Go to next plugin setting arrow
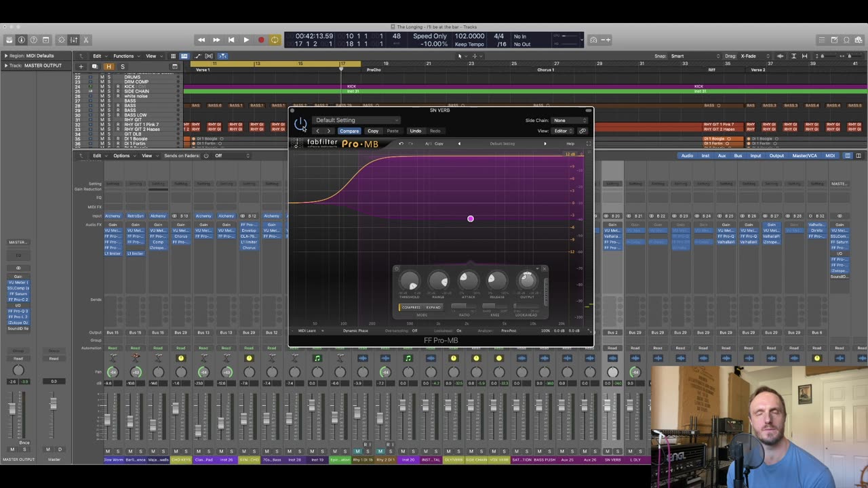This screenshot has height=488, width=868. 329,131
